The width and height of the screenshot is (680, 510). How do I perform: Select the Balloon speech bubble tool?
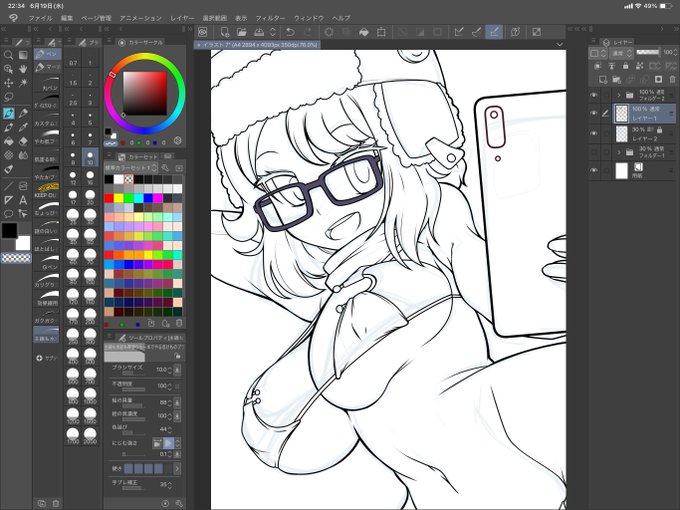(8, 214)
